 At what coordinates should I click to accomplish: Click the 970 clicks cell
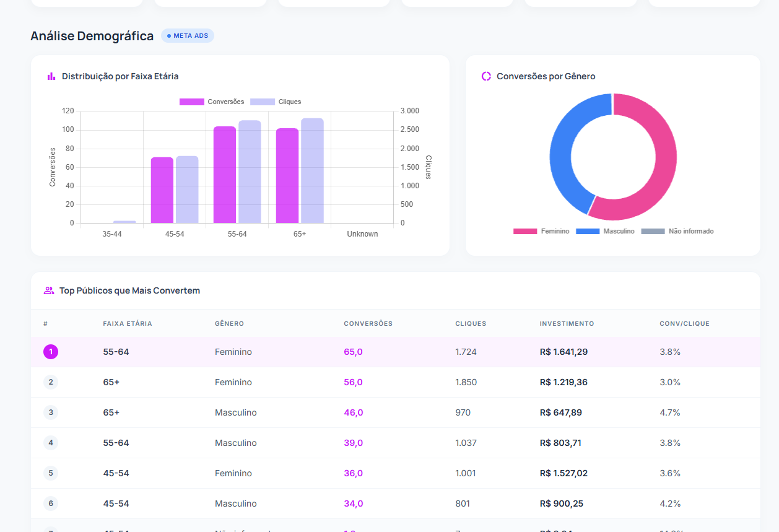tap(463, 412)
